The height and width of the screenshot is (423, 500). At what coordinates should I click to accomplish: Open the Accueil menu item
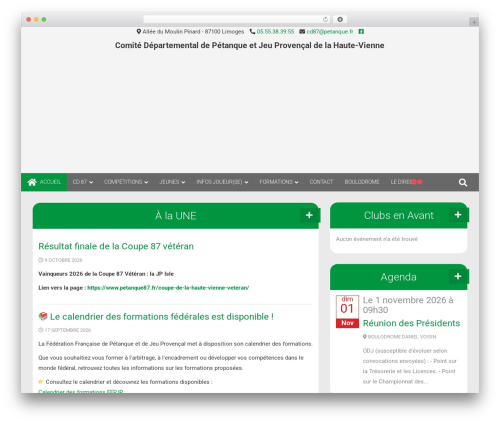coord(44,182)
